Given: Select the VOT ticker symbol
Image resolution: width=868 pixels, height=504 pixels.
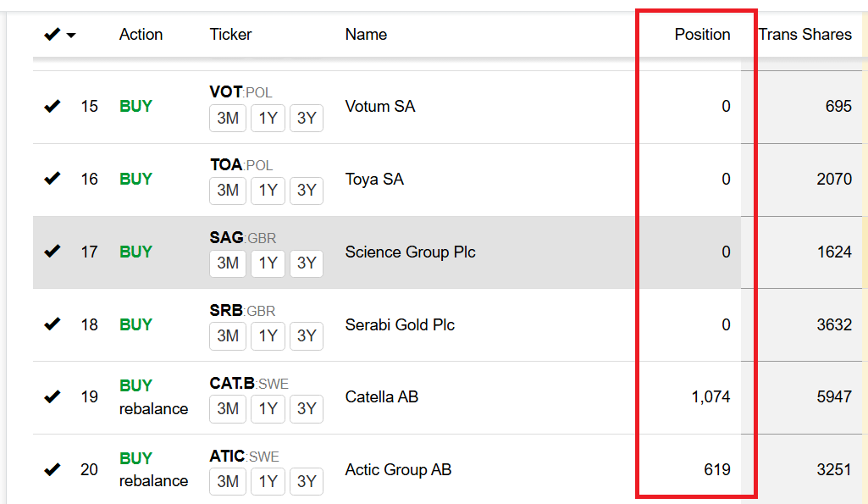Looking at the screenshot, I should point(226,92).
